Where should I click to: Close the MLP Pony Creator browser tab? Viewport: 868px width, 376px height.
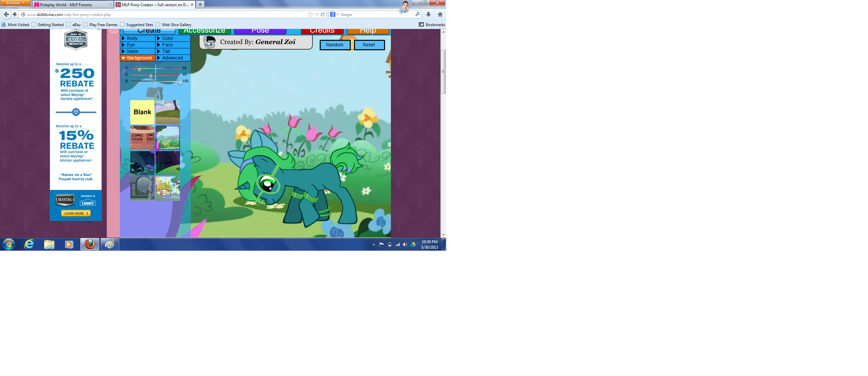click(192, 5)
